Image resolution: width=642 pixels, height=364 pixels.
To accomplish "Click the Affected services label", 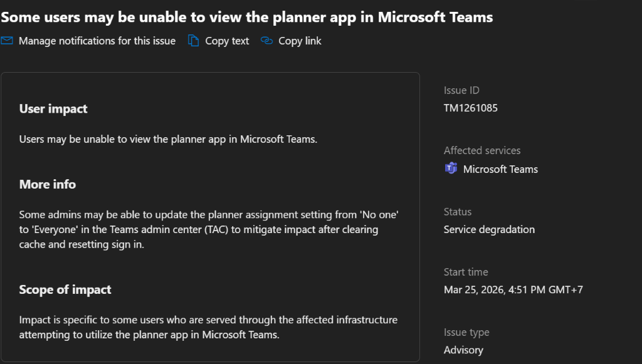I will [482, 150].
